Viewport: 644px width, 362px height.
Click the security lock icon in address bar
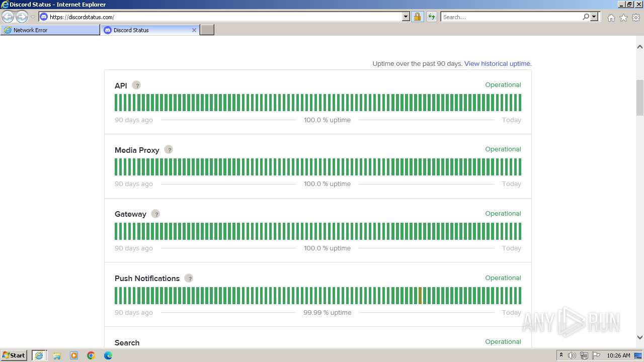click(417, 17)
